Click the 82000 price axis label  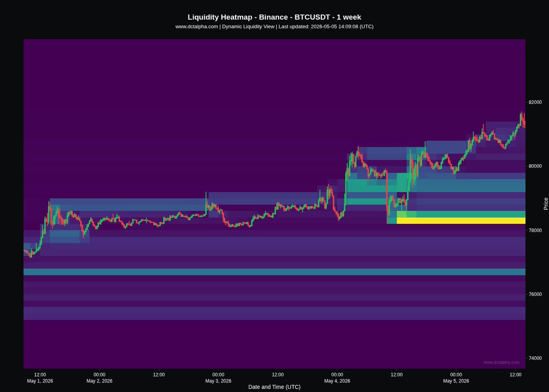[x=535, y=102]
